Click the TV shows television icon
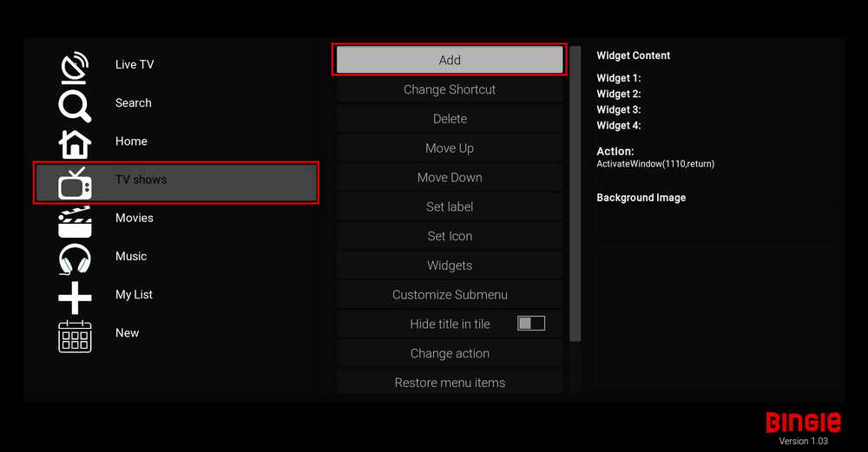Viewport: 868px width, 452px height. click(75, 182)
